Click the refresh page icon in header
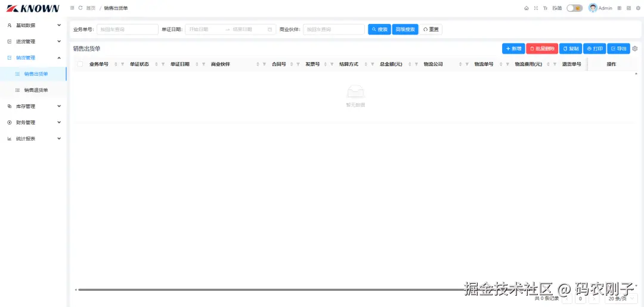Viewport: 644px width, 307px height. [x=80, y=8]
